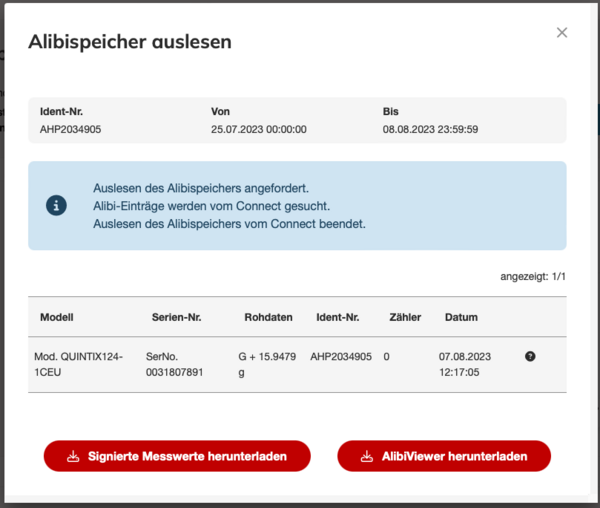
Task: Click the date 07.08.2023 12:17:05 cell
Action: coord(468,363)
